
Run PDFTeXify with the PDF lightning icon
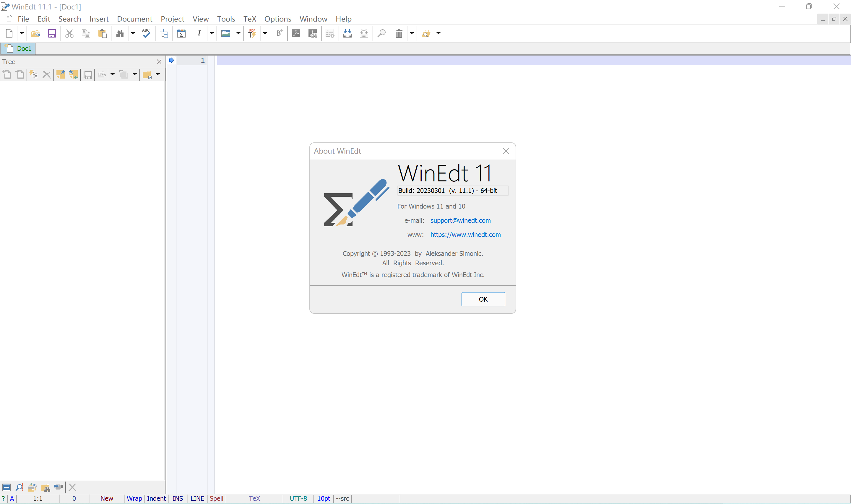point(252,33)
